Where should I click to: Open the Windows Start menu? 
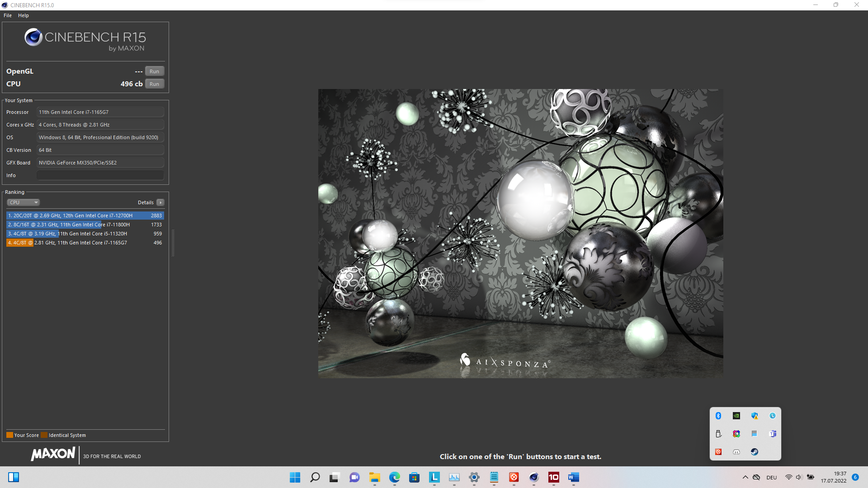pos(295,477)
